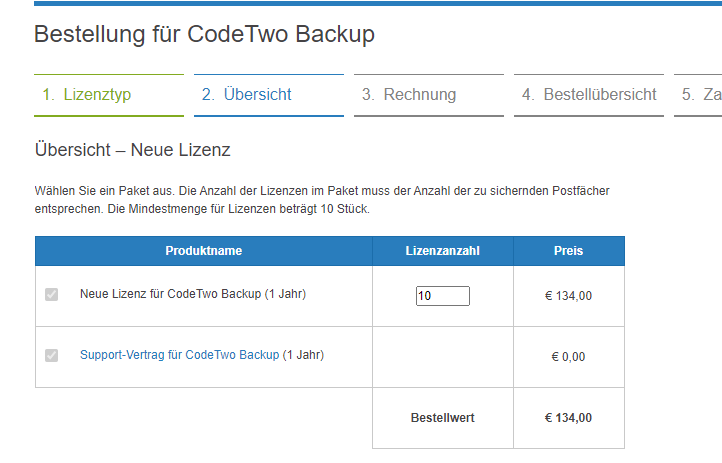Click the Bestellung für CodeTwo Backup heading
Screen dimensions: 722x463
coord(205,35)
